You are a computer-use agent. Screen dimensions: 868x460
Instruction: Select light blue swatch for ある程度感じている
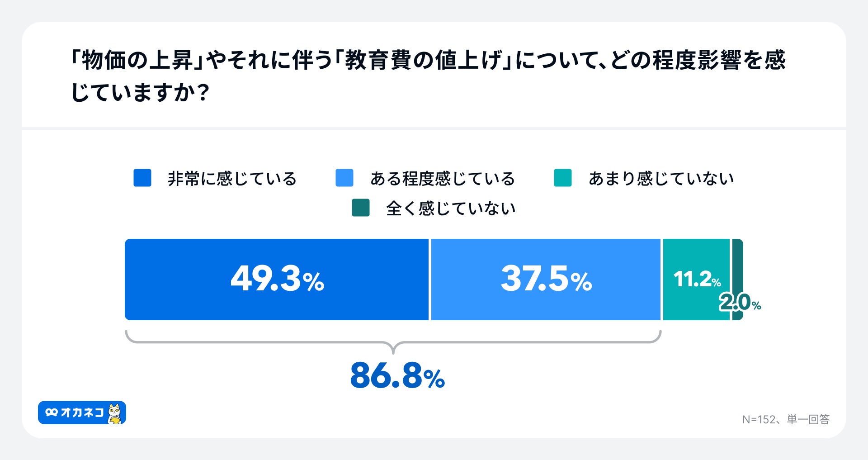click(344, 178)
